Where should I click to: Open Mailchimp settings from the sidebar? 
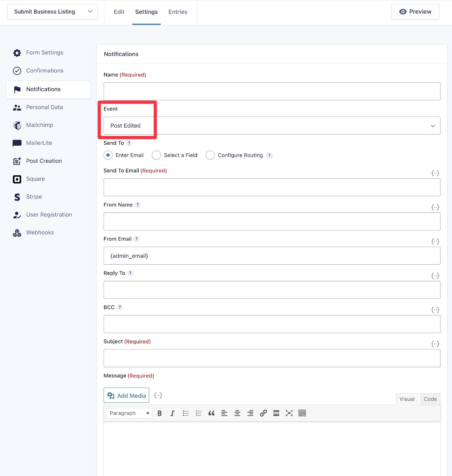pos(39,125)
